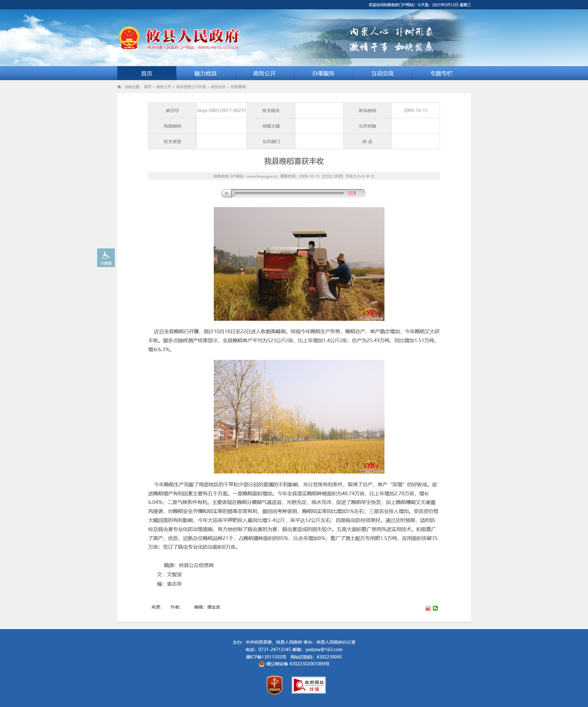Click the Weibo share icon

428,608
